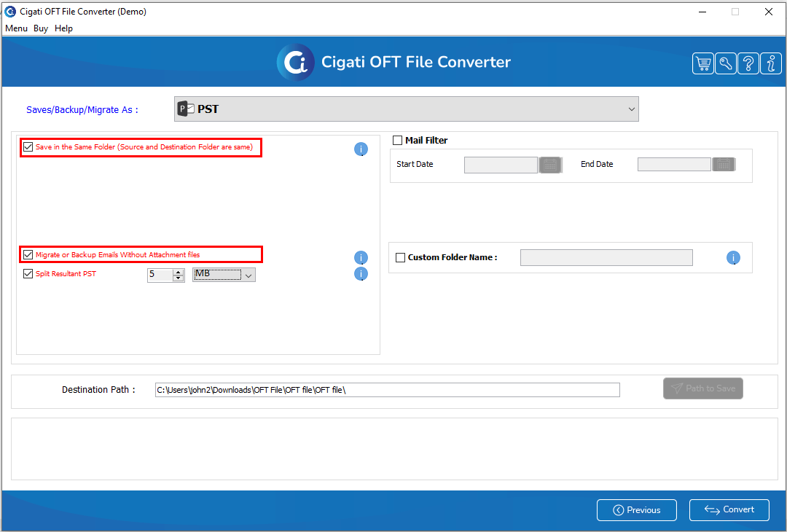Click the Destination Path text field
The width and height of the screenshot is (787, 532).
coord(388,390)
